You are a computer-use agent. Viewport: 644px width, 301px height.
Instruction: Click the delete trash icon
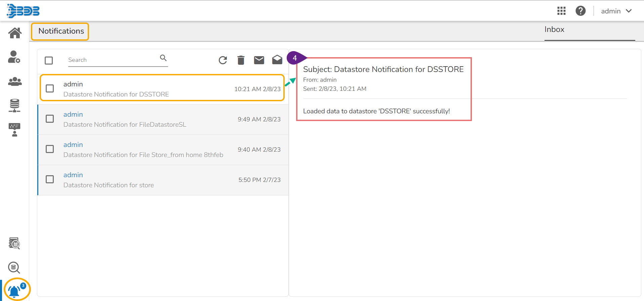click(241, 60)
